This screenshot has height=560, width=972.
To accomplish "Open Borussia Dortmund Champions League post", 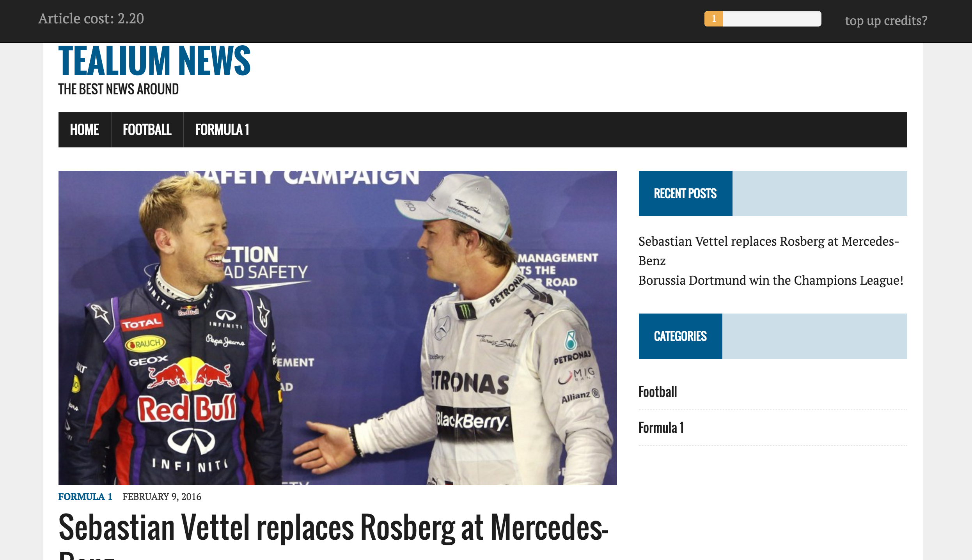I will click(770, 280).
